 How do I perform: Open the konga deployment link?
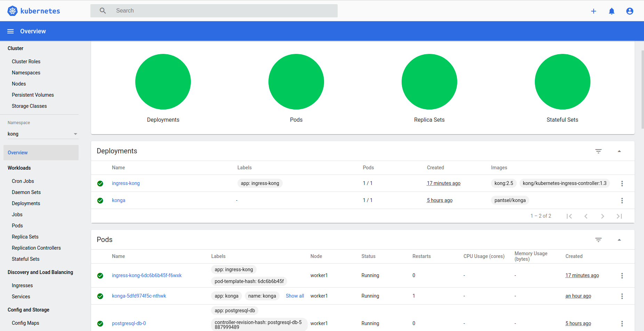119,200
